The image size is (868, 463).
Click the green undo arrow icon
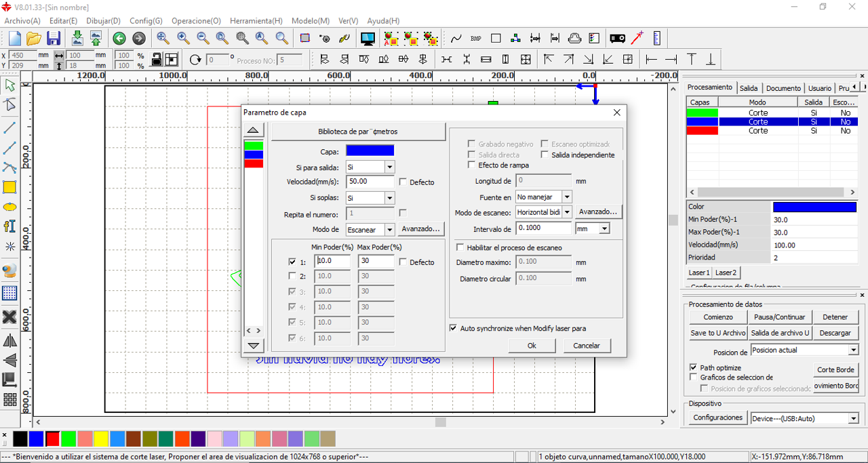[x=119, y=39]
